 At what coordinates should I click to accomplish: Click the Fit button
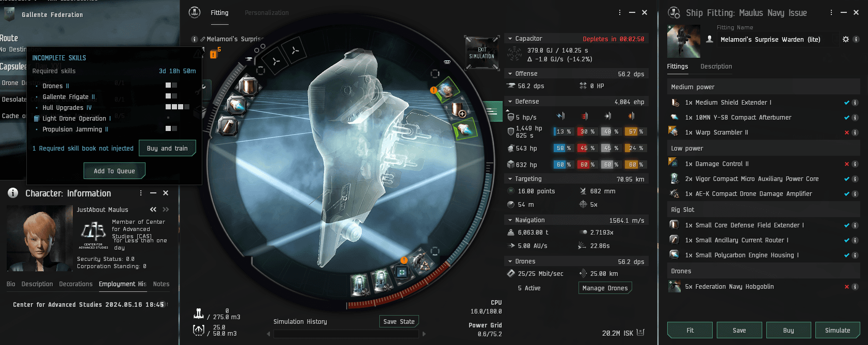[690, 331]
